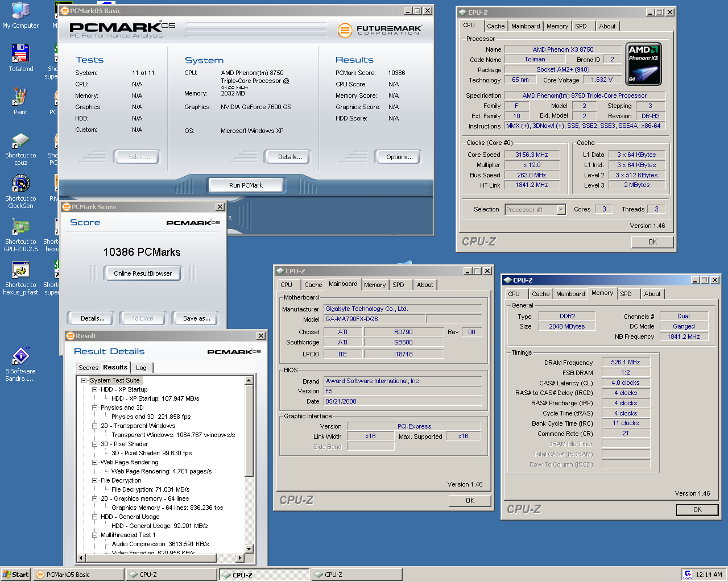Switch to the Cache tab in top CPU-Z window
The width and height of the screenshot is (728, 582).
(495, 26)
